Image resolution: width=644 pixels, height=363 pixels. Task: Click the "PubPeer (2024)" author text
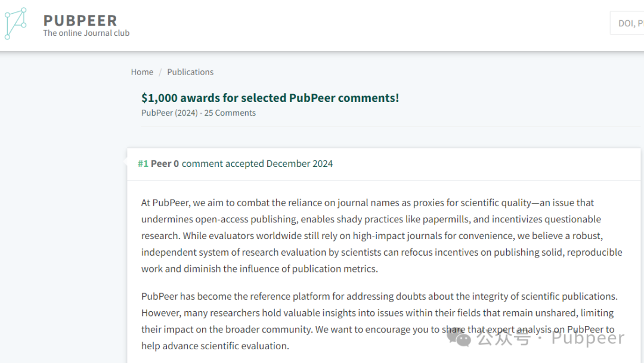pyautogui.click(x=169, y=113)
